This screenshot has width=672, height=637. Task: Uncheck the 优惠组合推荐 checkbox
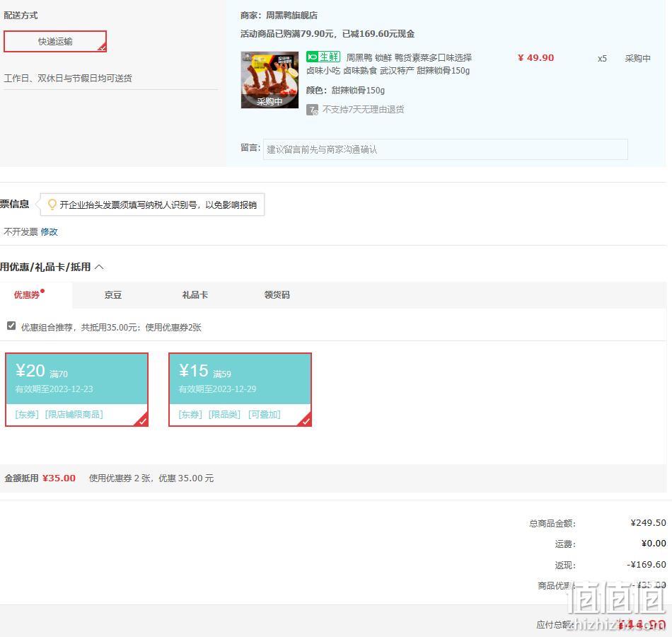pyautogui.click(x=11, y=326)
